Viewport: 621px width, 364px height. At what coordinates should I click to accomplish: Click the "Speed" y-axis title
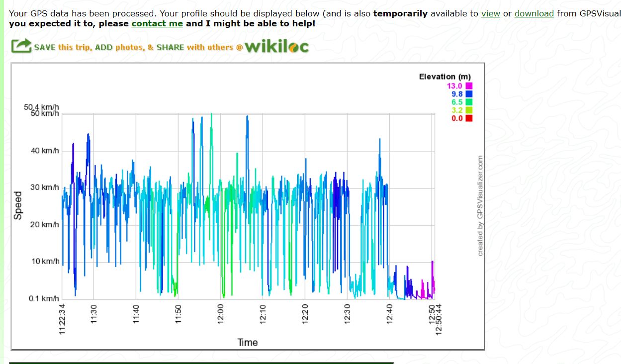(18, 205)
